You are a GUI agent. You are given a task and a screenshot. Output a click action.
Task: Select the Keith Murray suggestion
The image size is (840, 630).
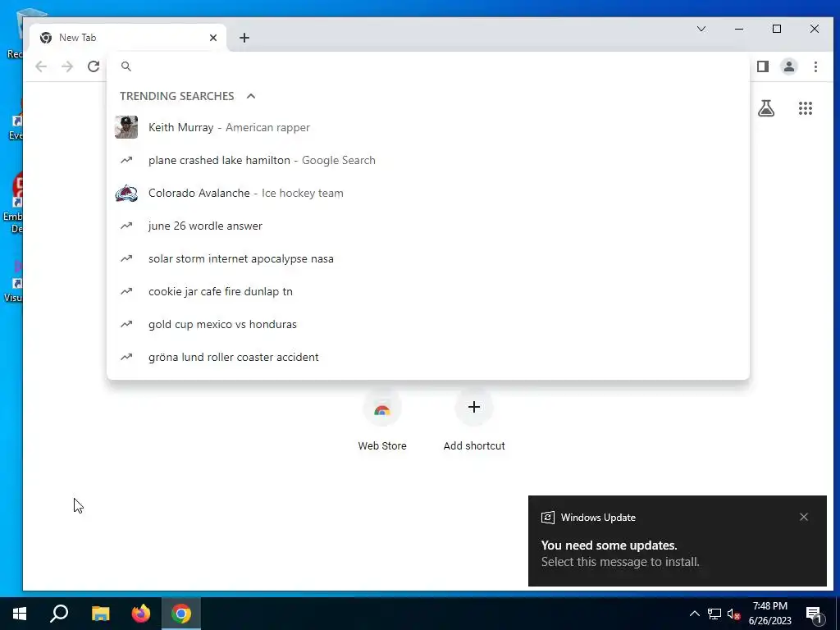tap(428, 127)
